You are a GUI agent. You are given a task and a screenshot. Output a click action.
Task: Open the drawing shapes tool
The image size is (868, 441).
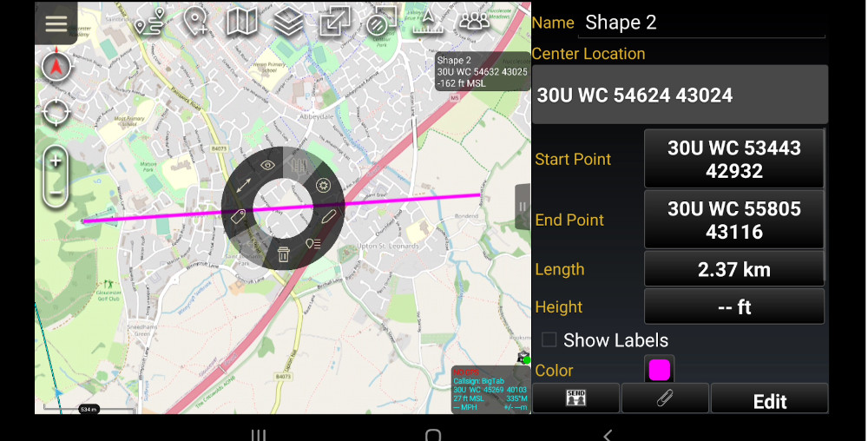click(x=381, y=22)
